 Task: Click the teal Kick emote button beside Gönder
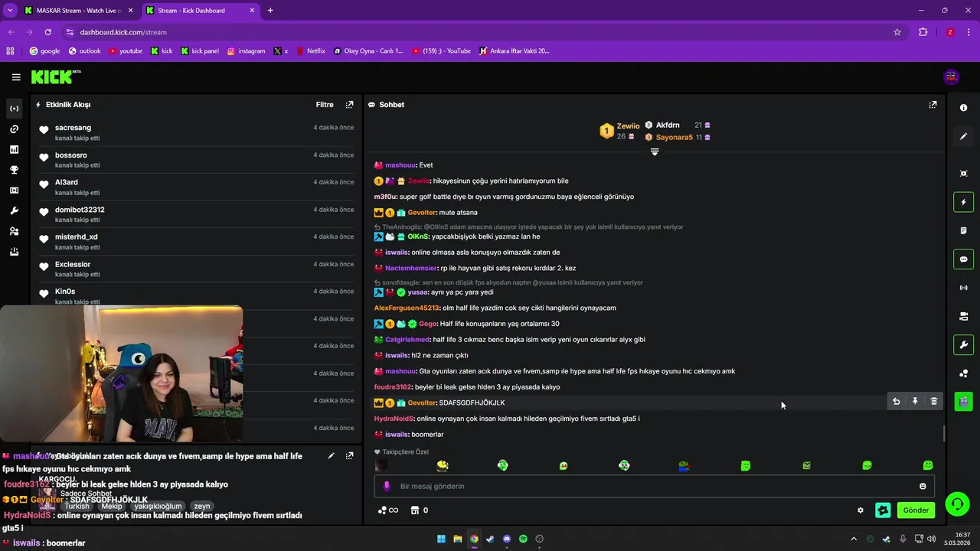(883, 510)
